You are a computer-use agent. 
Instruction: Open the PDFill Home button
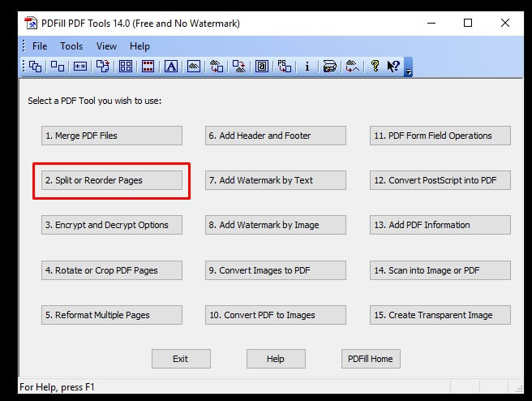click(371, 359)
